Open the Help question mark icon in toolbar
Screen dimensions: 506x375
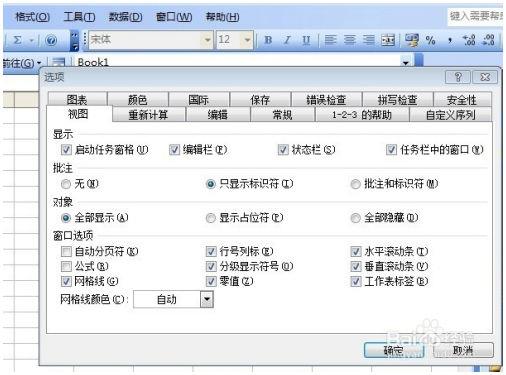coord(51,40)
